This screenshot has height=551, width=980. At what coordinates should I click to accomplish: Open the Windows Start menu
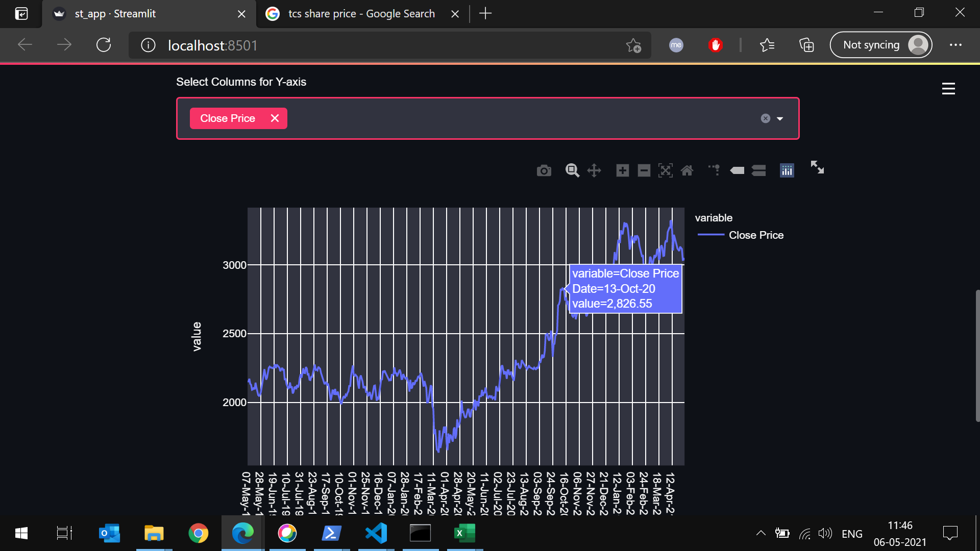click(x=21, y=534)
